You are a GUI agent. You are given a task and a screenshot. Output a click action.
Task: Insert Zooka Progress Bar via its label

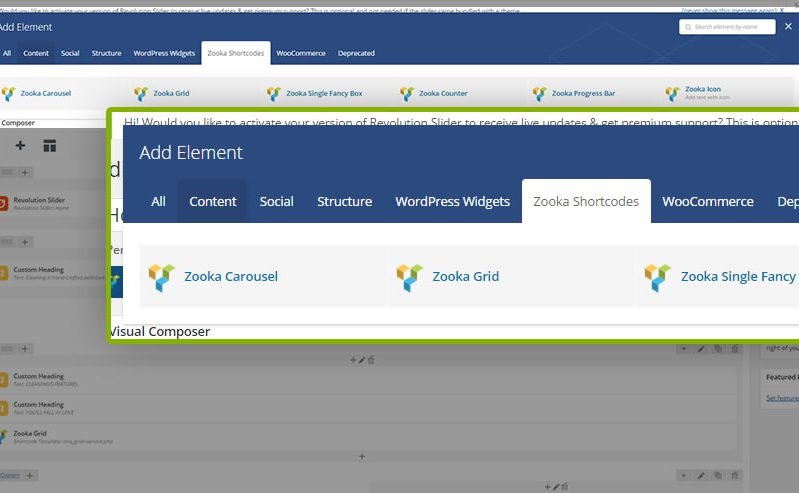tap(583, 93)
